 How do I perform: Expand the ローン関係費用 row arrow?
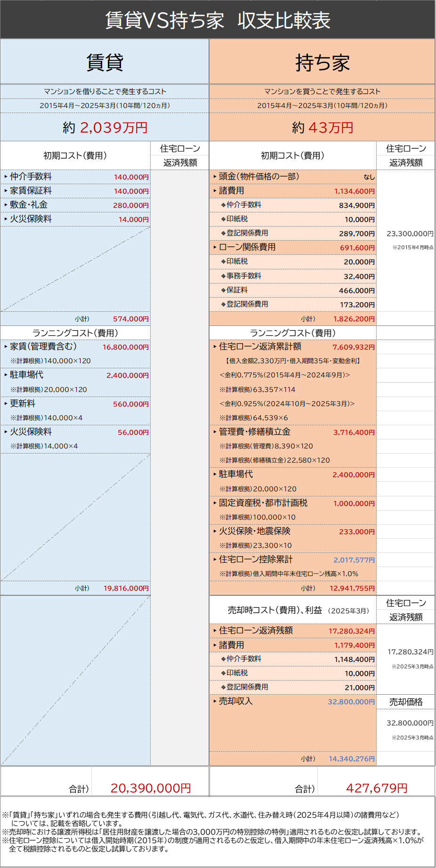click(x=215, y=247)
